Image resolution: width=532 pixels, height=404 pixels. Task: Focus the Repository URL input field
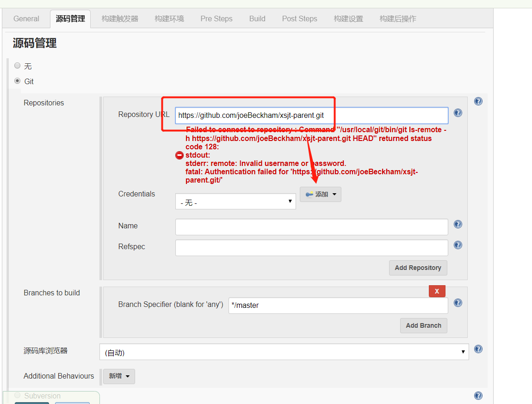click(x=311, y=116)
